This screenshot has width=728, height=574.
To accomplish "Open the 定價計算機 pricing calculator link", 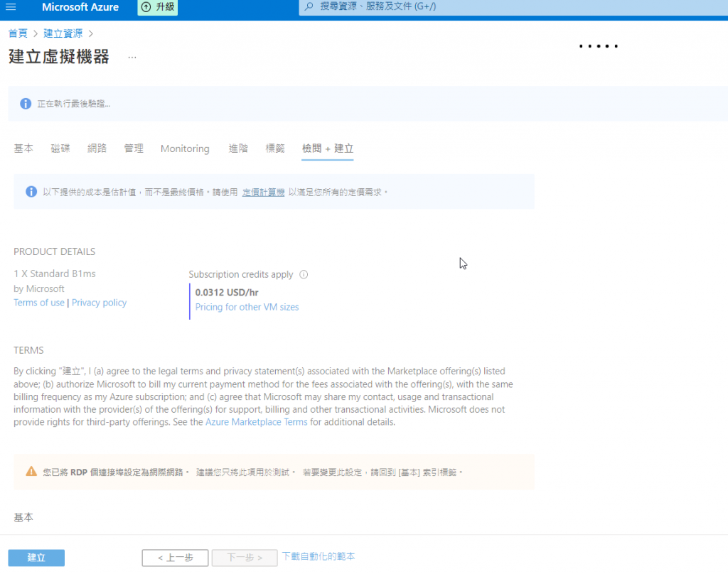I will click(x=263, y=192).
